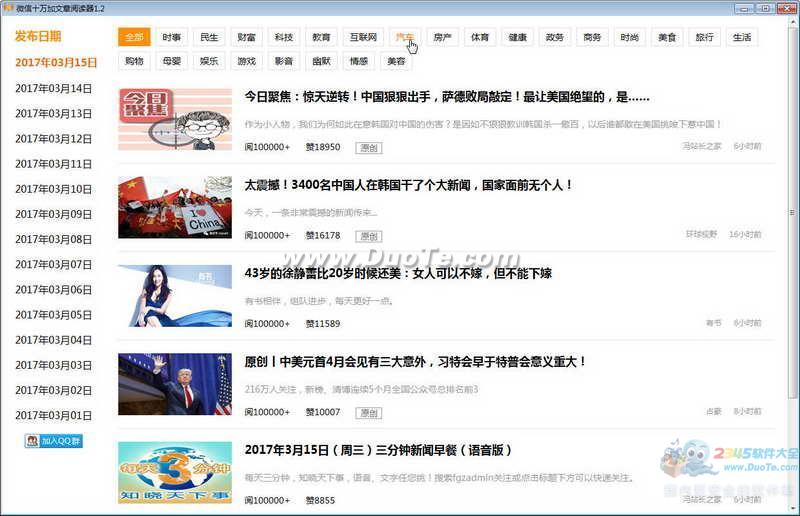Click the scrollbar down arrow
Viewport: 800px width, 516px height.
pyautogui.click(x=792, y=508)
